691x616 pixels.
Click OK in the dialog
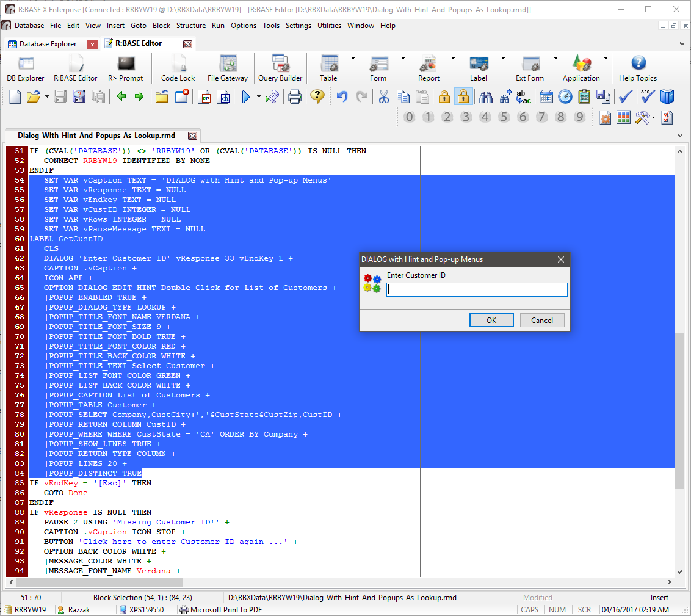[491, 320]
